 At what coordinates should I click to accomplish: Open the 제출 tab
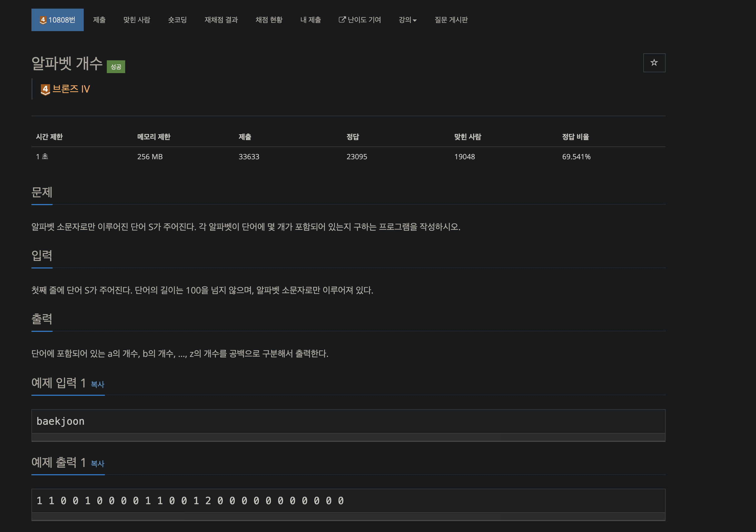click(x=99, y=20)
